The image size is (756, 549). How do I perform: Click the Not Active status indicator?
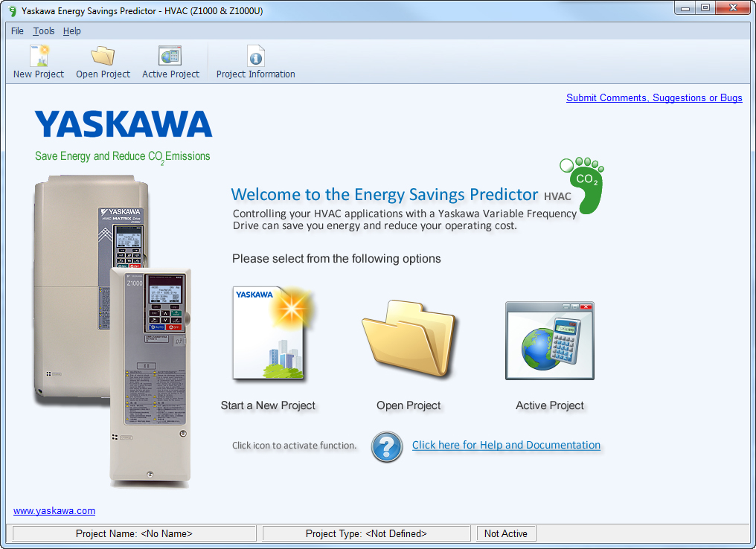pos(506,533)
